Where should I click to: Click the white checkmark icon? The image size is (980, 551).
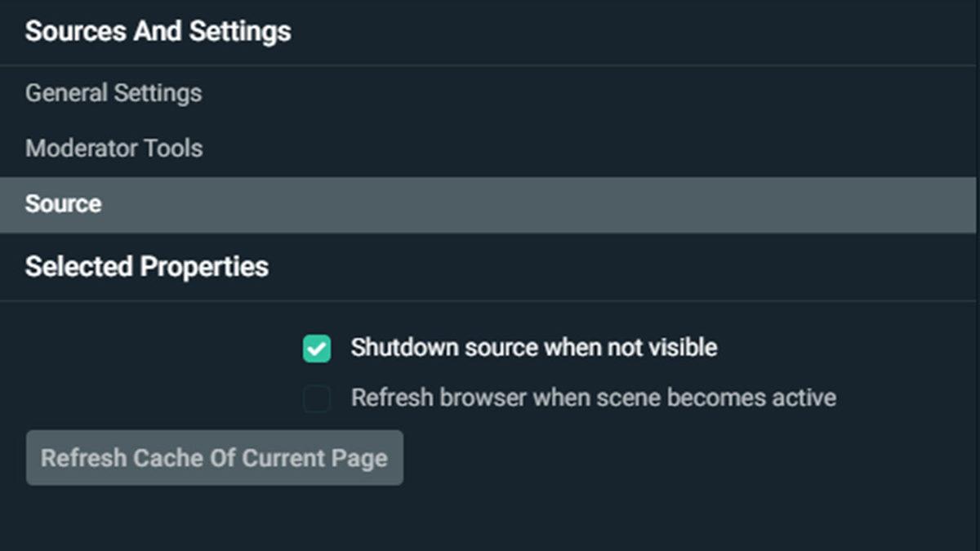pyautogui.click(x=317, y=349)
